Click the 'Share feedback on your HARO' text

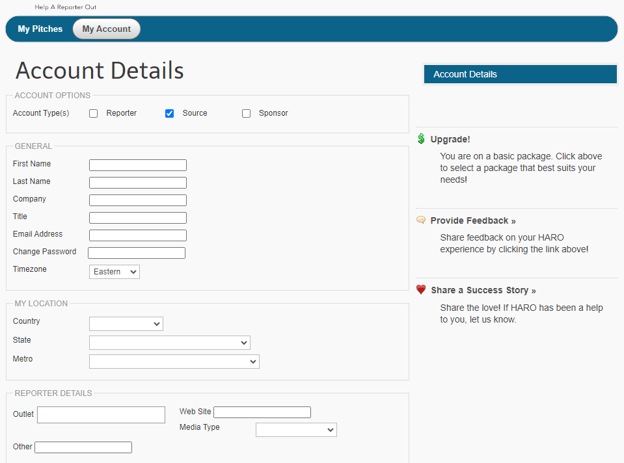[x=514, y=243]
